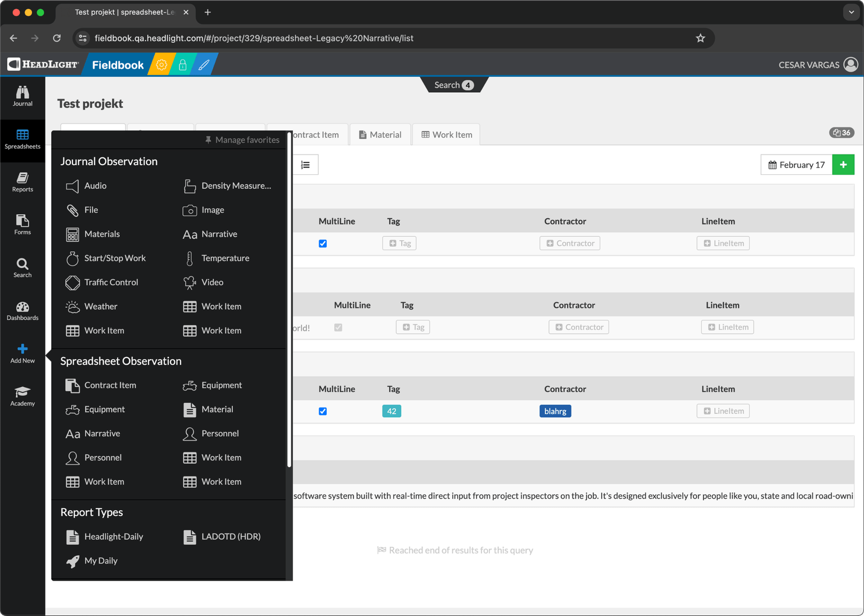
Task: Select Traffic Control from Journal Observation menu
Action: [x=111, y=282]
